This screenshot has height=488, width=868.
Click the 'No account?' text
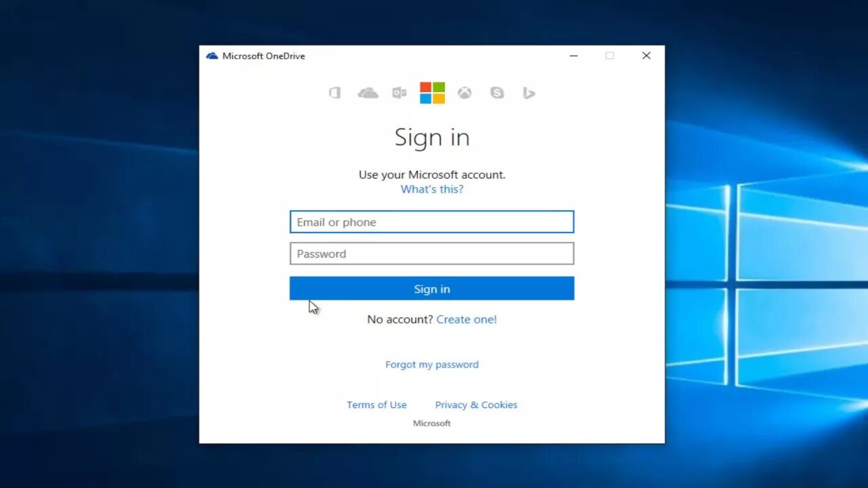(x=400, y=319)
